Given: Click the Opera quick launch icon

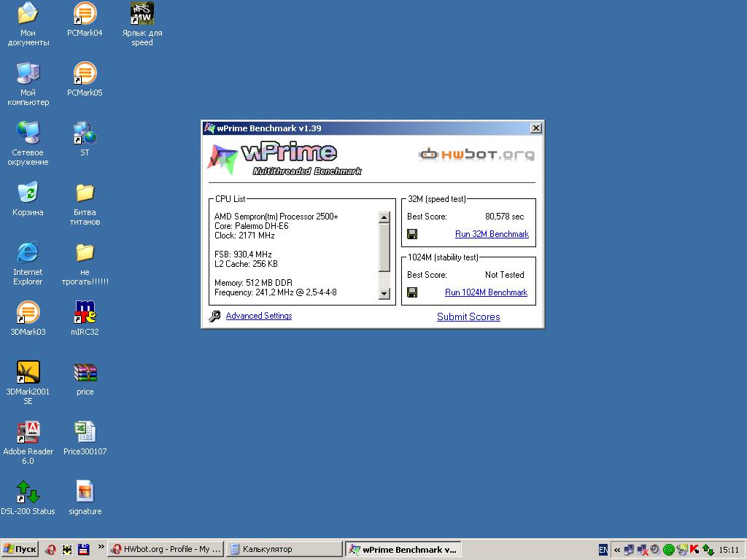Looking at the screenshot, I should [x=50, y=549].
